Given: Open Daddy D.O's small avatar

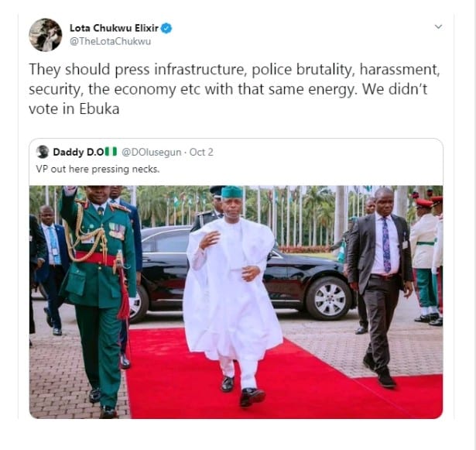Looking at the screenshot, I should 43,152.
